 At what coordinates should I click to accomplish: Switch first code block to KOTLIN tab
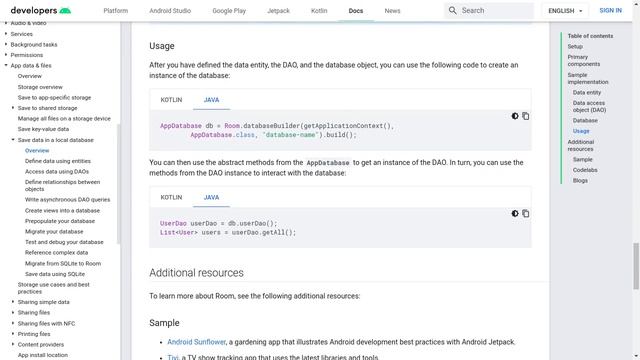pos(171,100)
